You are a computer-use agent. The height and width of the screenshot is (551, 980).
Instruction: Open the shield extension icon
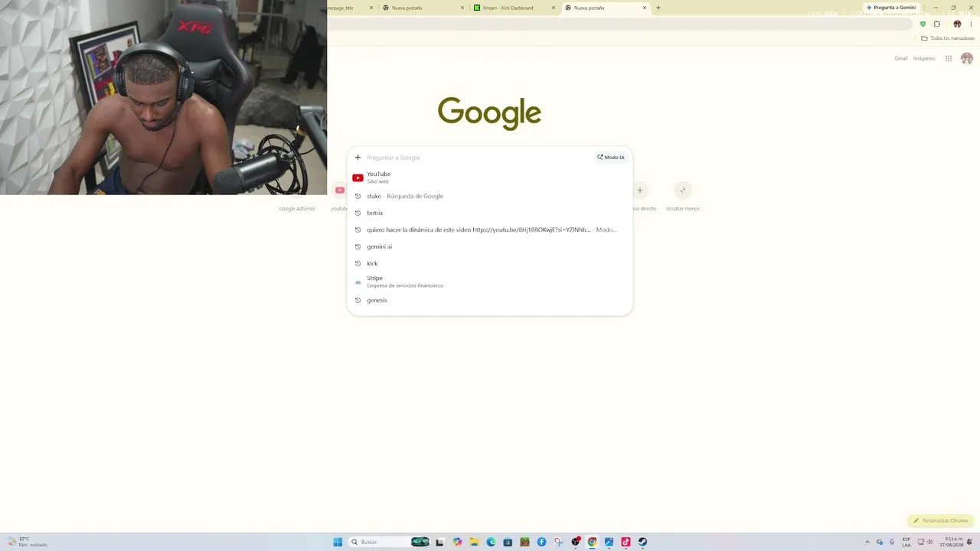click(923, 24)
